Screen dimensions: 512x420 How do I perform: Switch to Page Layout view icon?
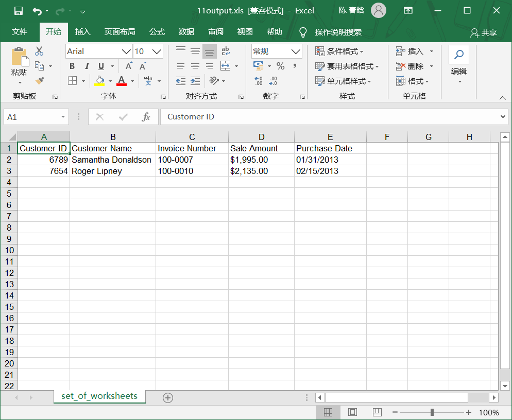352,412
